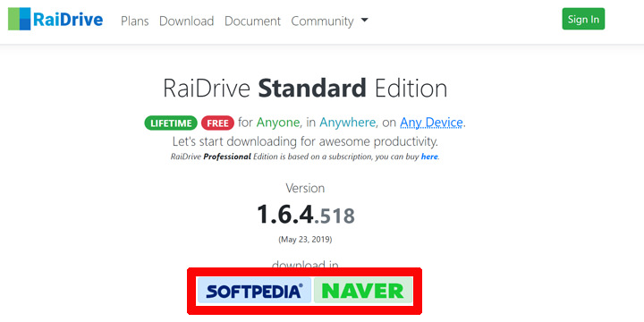
Task: Select the version number 1.6.4.518
Action: click(x=306, y=216)
